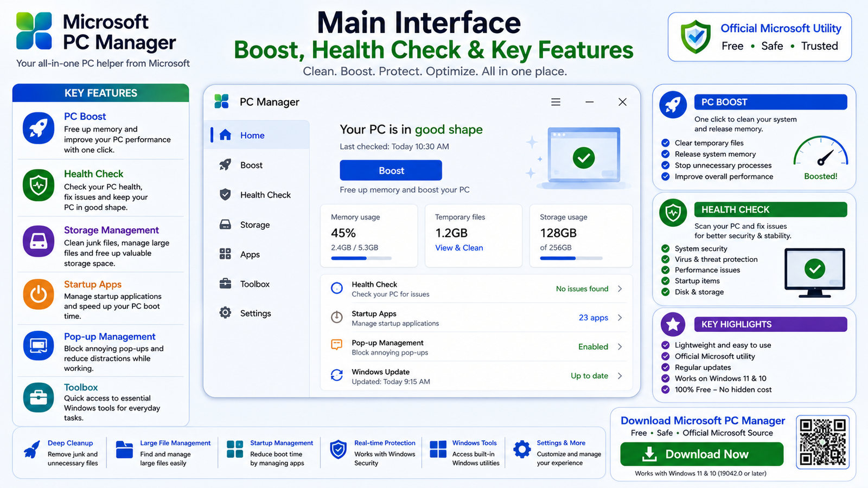868x488 pixels.
Task: Expand the Windows Update row chevron
Action: pyautogui.click(x=620, y=375)
